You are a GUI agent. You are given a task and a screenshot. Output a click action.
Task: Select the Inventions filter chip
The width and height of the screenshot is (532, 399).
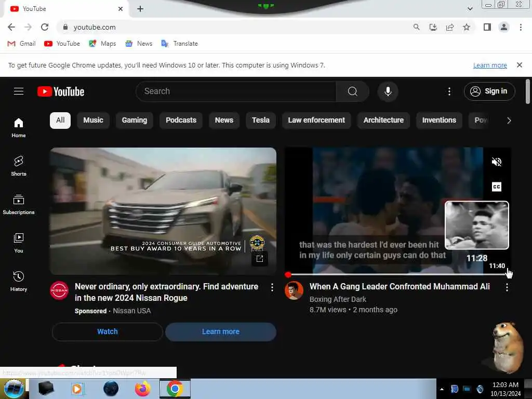(439, 121)
